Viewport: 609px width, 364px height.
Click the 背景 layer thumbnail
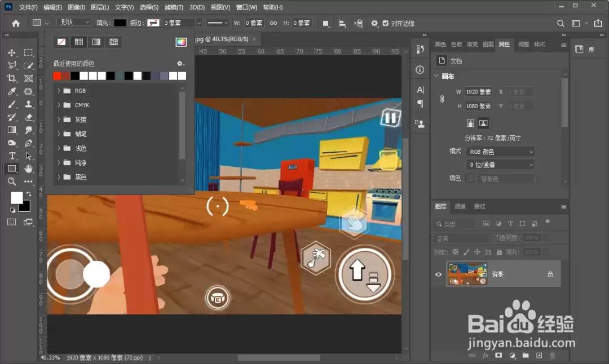pyautogui.click(x=467, y=274)
